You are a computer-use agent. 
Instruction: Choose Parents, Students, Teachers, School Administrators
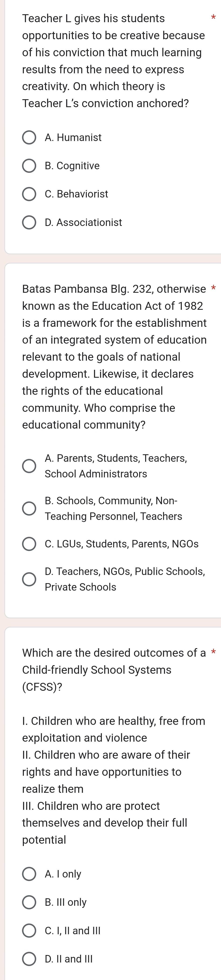click(x=29, y=466)
